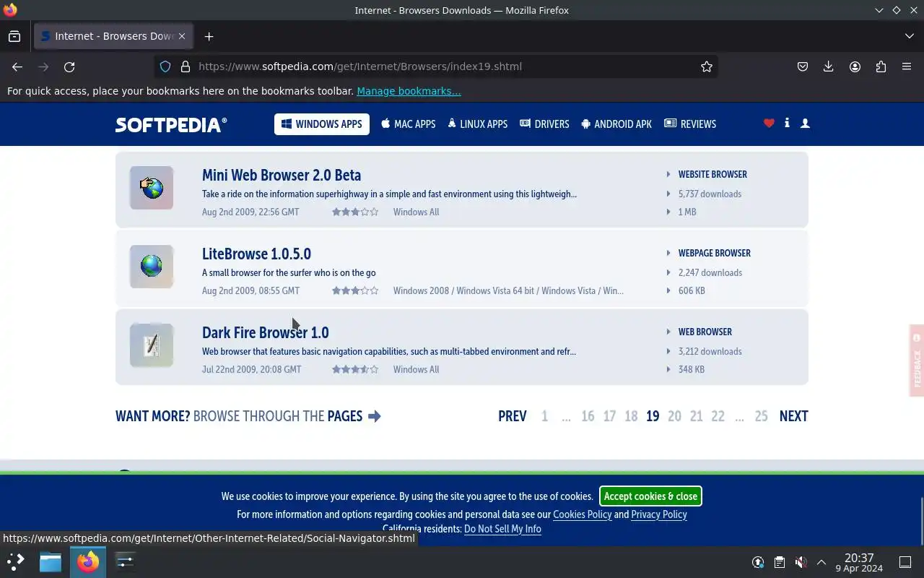Open system settings taskbar icon
Screen dimensions: 924x578
[x=125, y=561]
